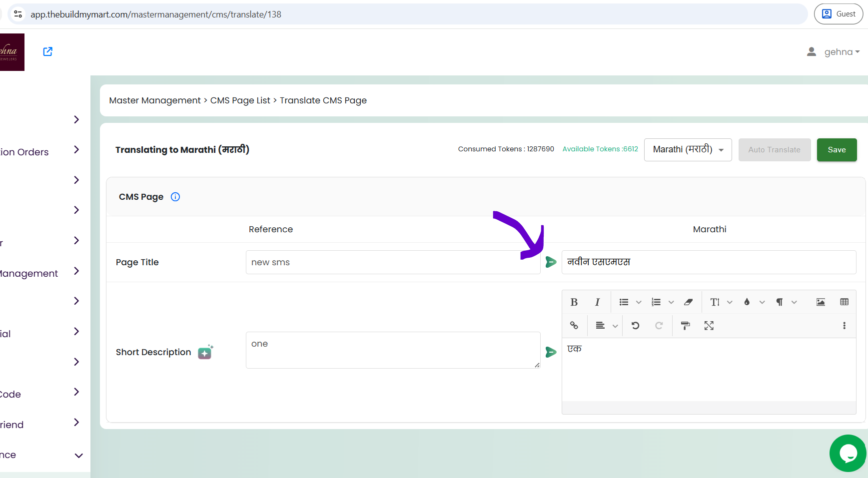Click the gehna jewelers logo

click(12, 52)
